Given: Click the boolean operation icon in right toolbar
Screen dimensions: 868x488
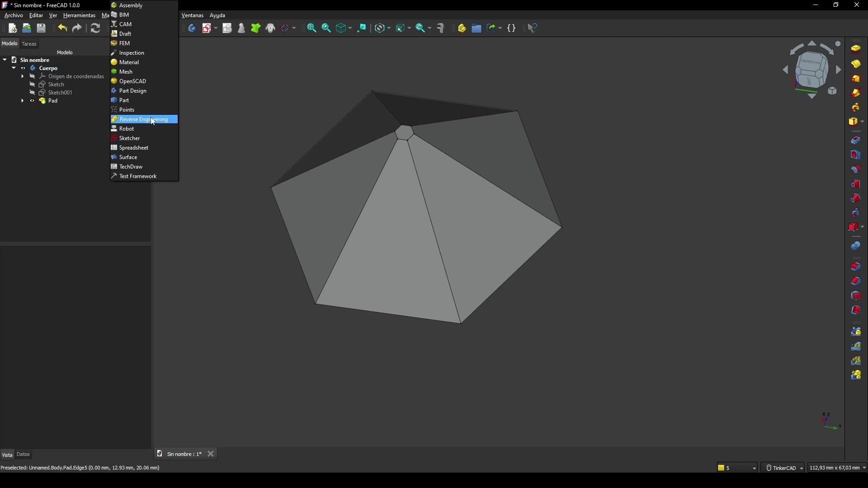Looking at the screenshot, I should point(856,246).
